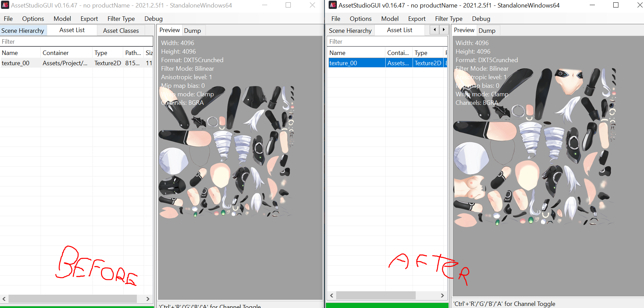Screen dimensions: 644x308
Task: Open Export menu in right window
Action: pos(417,18)
